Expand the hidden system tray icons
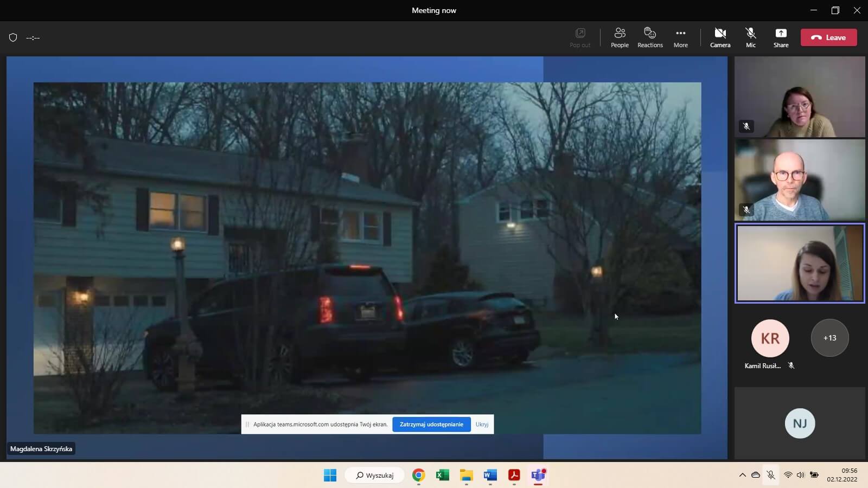 click(x=742, y=475)
